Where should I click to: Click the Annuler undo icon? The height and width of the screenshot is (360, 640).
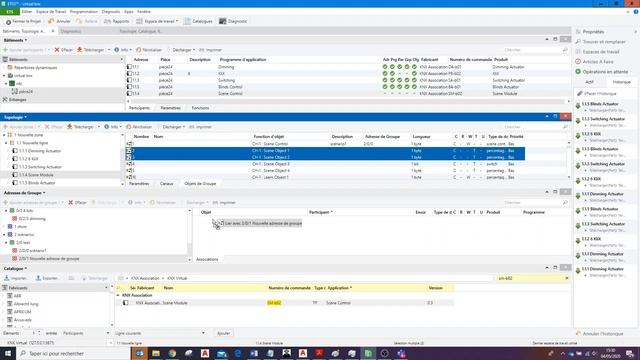(51, 21)
